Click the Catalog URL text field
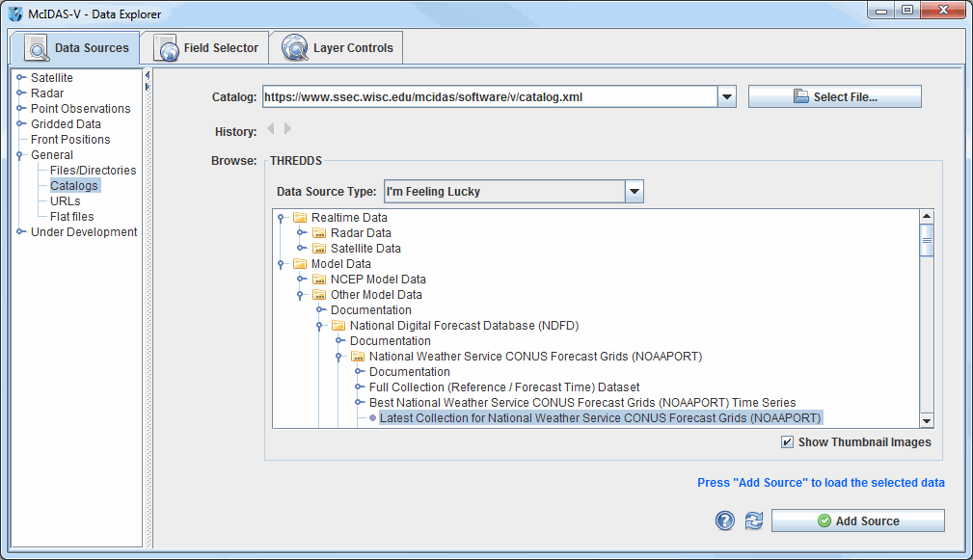The width and height of the screenshot is (973, 560). click(488, 96)
